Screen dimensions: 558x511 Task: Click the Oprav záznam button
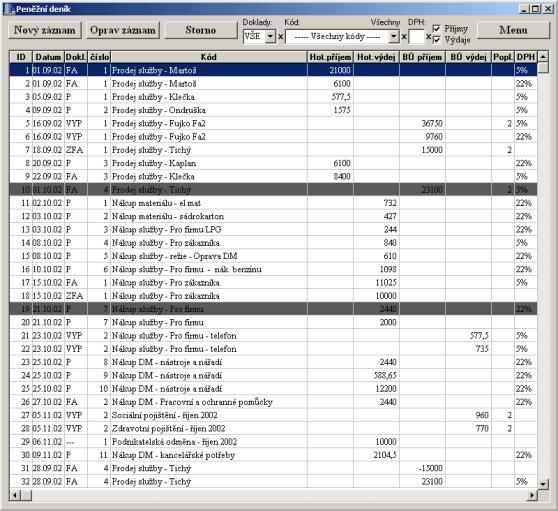[x=123, y=30]
